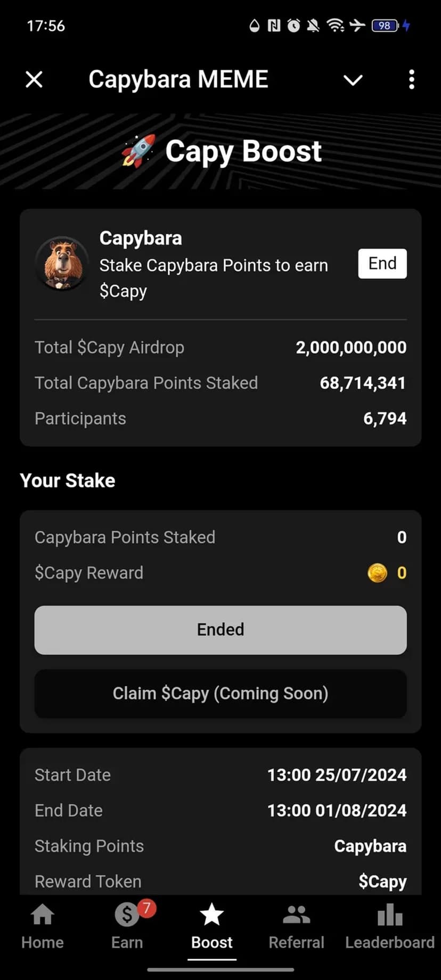
Task: Go to the Home tab
Action: (x=43, y=926)
